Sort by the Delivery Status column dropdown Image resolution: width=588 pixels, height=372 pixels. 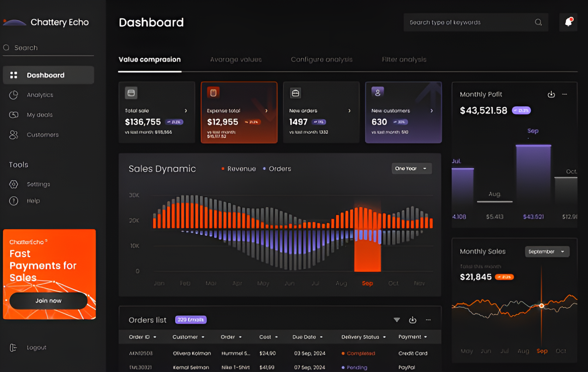tap(384, 337)
